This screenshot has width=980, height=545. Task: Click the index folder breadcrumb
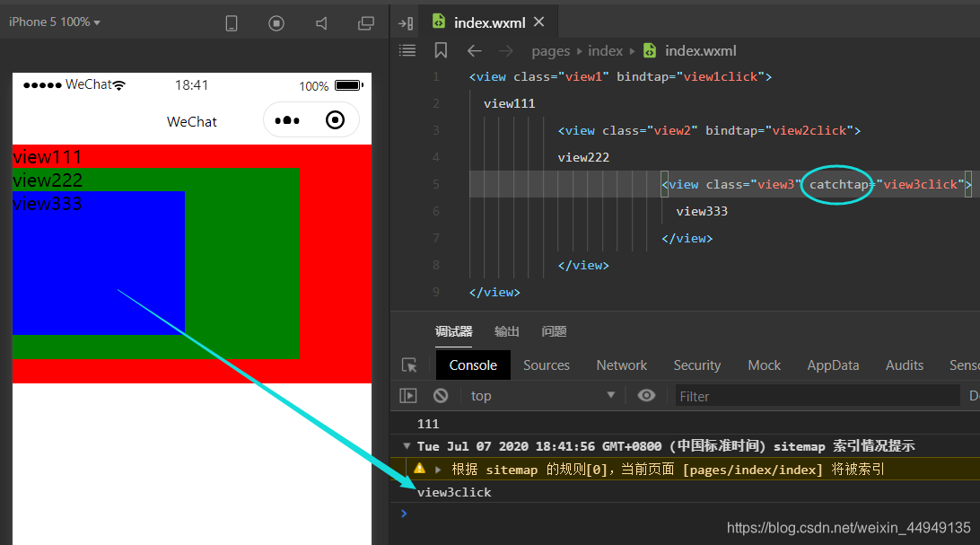pos(605,50)
